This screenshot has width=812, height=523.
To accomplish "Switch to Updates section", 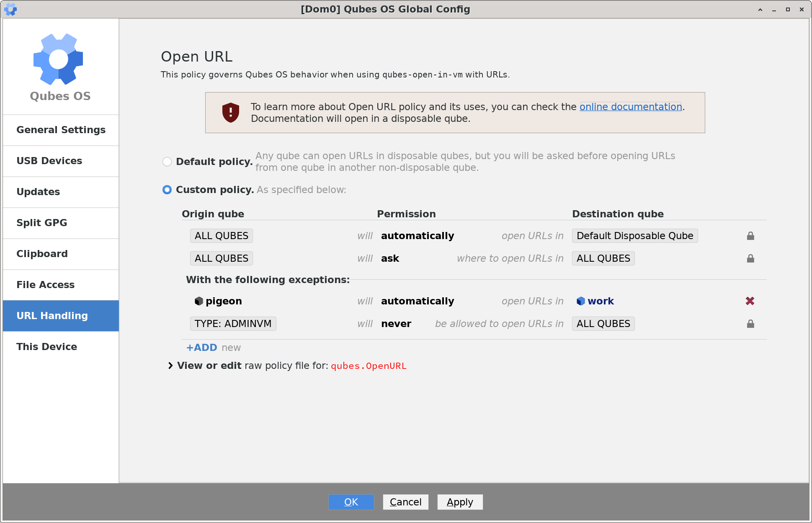I will click(61, 192).
